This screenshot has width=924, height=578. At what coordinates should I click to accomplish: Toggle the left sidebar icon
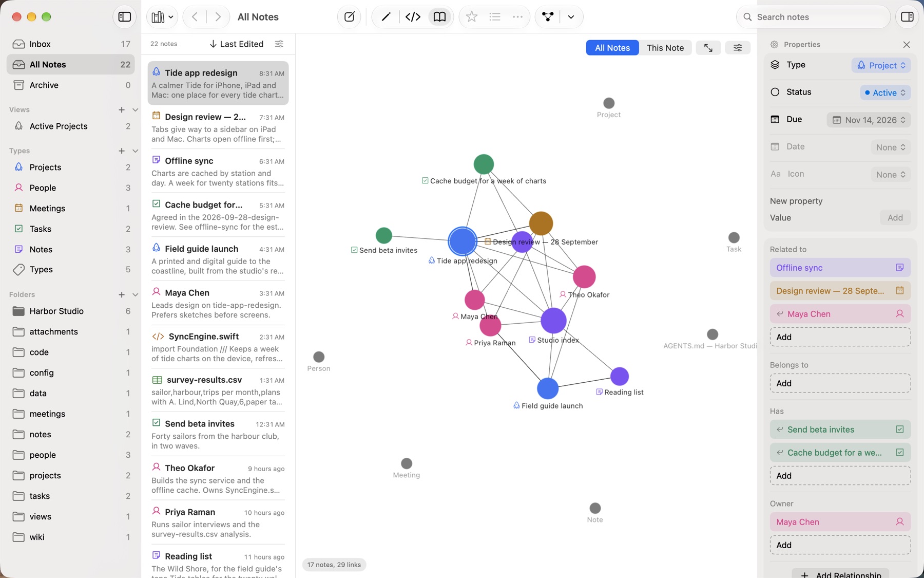point(124,17)
